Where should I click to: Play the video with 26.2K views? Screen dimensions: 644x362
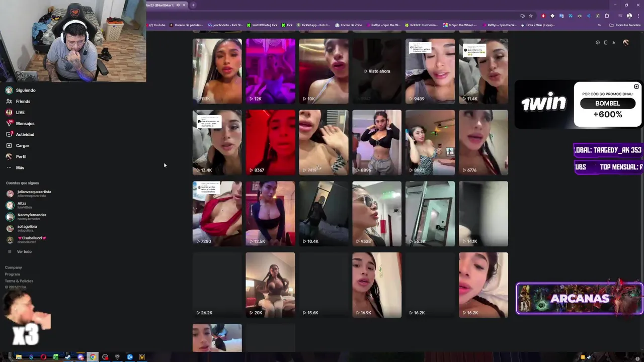217,286
